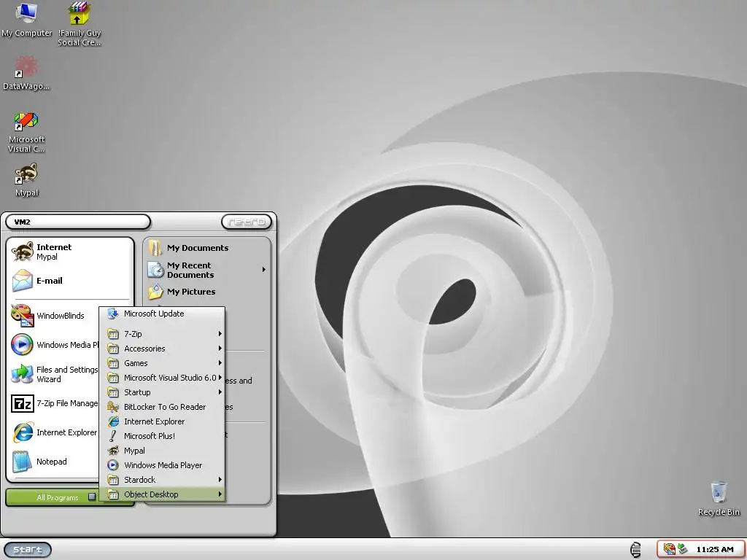Open 7-Zip File Manager
Image resolution: width=747 pixels, height=560 pixels.
pyautogui.click(x=54, y=403)
